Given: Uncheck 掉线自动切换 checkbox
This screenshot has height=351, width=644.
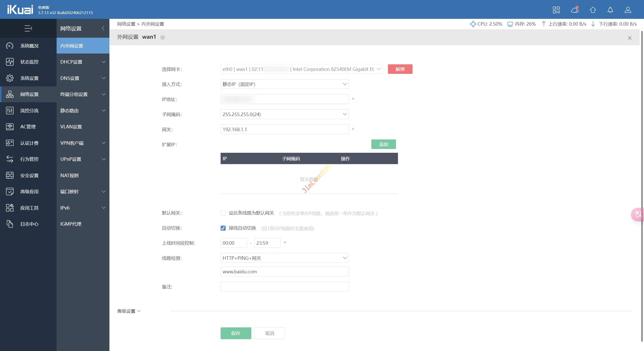Looking at the screenshot, I should point(223,228).
